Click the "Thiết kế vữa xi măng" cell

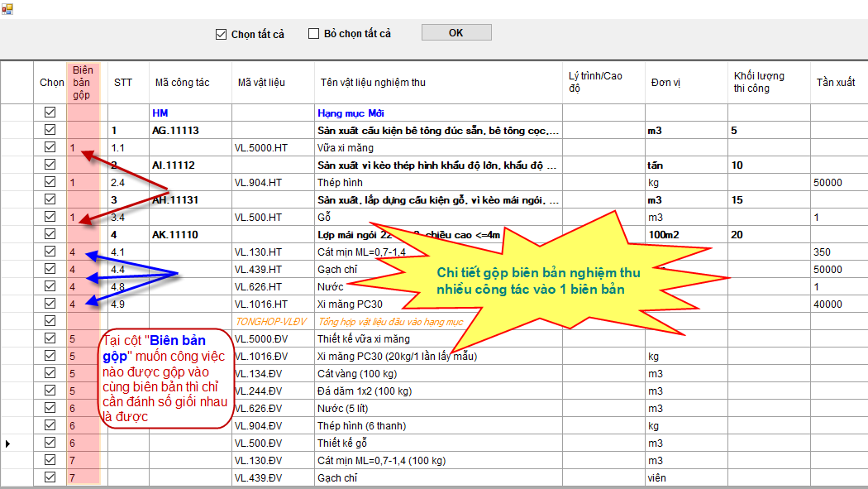(x=438, y=338)
